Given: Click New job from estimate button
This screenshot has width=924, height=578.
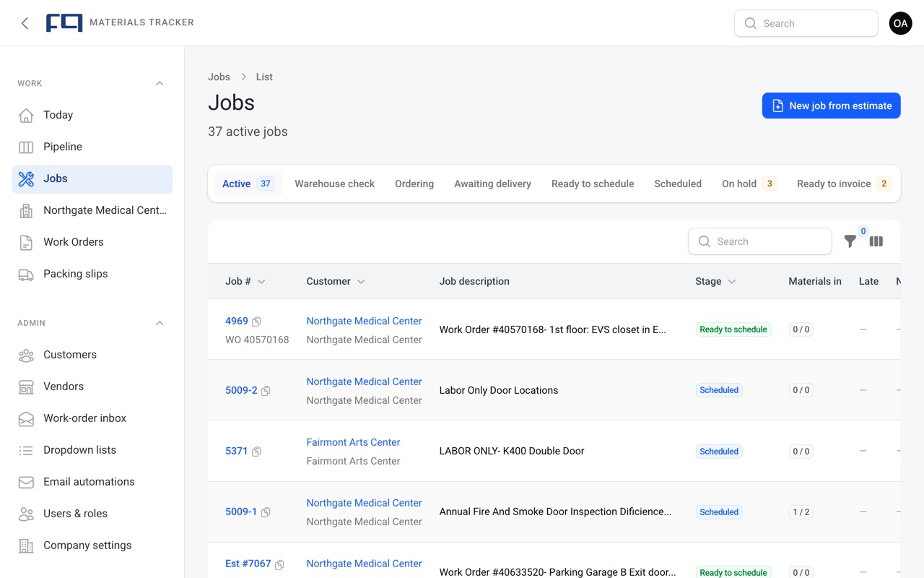Looking at the screenshot, I should click(x=831, y=105).
